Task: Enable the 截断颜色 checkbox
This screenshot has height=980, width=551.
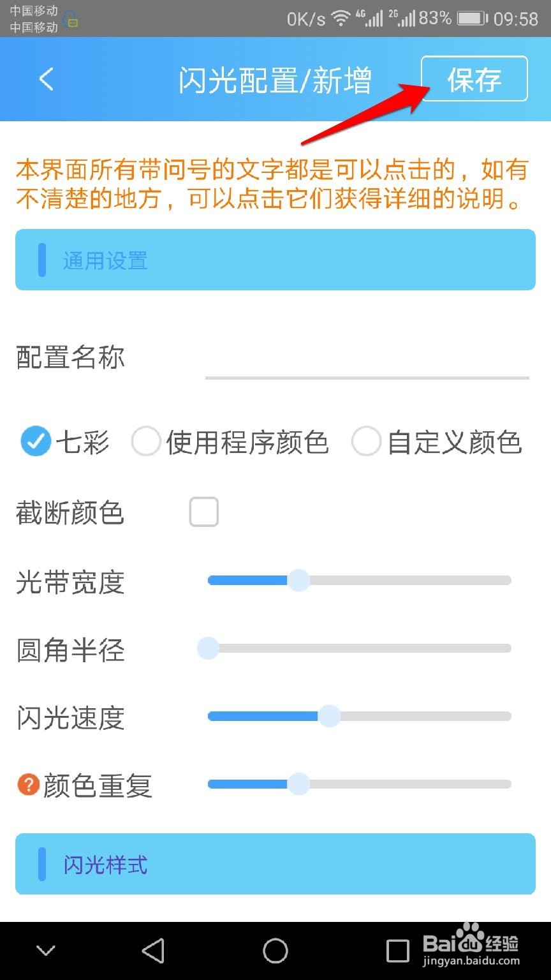Action: [204, 512]
